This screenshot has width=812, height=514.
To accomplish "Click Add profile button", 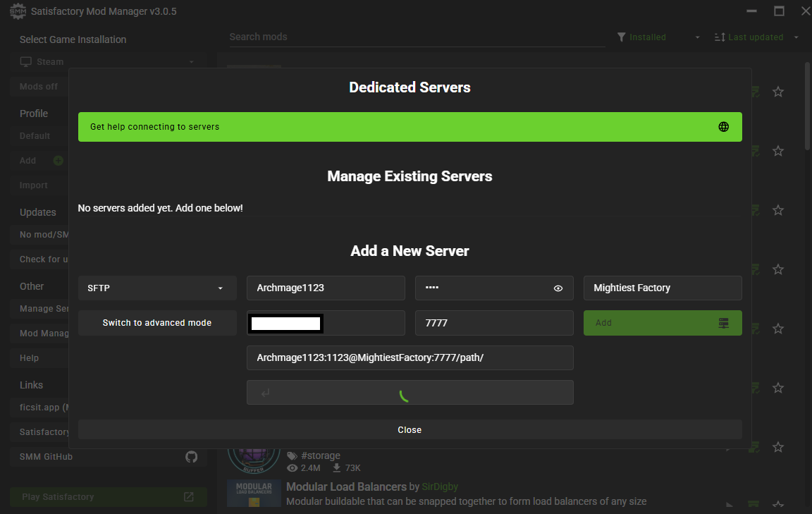I will 39,161.
